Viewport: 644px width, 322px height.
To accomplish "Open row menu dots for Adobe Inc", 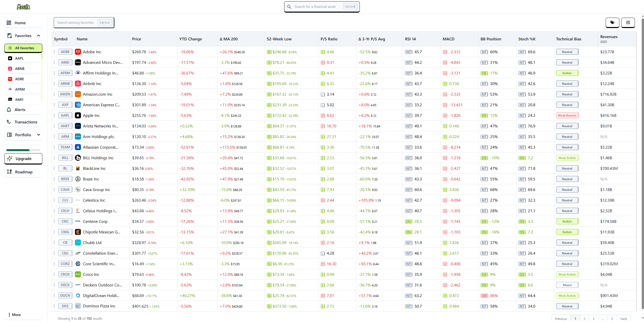I will [x=54, y=52].
